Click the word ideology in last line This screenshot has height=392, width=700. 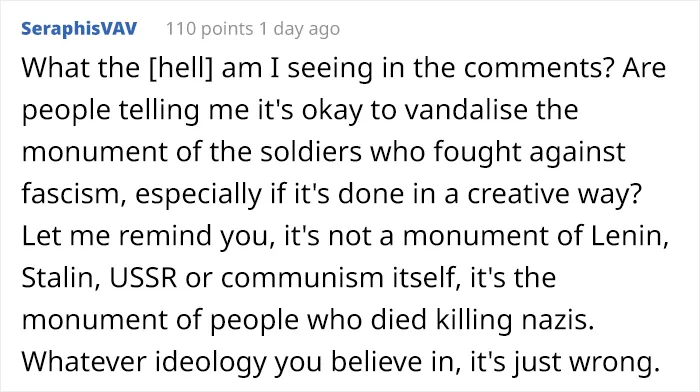coord(210,361)
